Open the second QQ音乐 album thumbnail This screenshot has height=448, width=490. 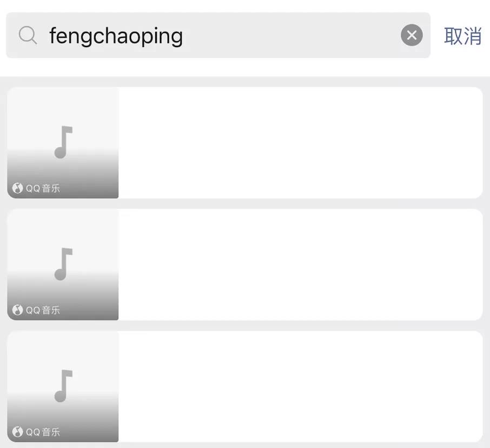pos(63,265)
